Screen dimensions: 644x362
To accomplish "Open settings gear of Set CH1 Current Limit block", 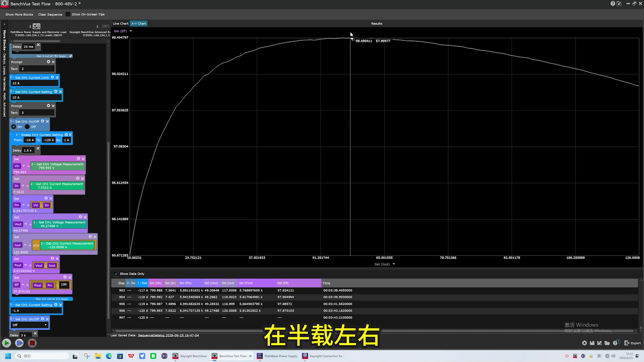I will click(x=52, y=77).
